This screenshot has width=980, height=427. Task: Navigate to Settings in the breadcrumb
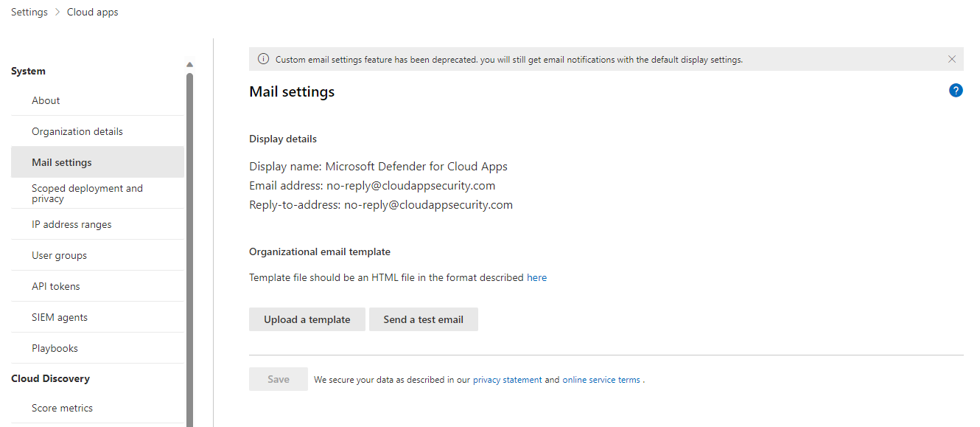29,11
